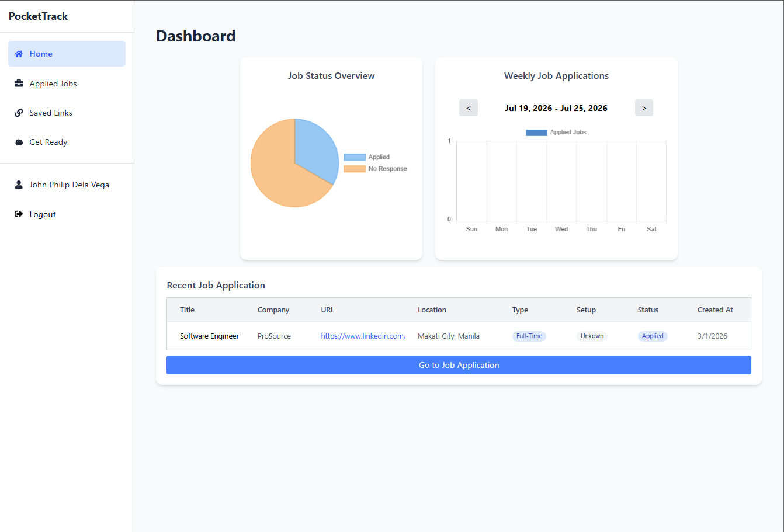The image size is (784, 532).
Task: Toggle No Response legend in pie chart
Action: [375, 169]
